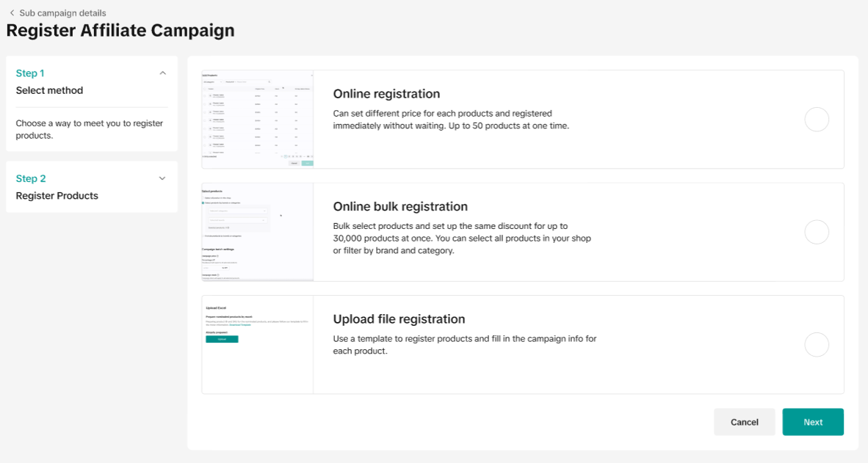The image size is (868, 463).
Task: Click the Register Affiliate Campaign page title
Action: [120, 31]
